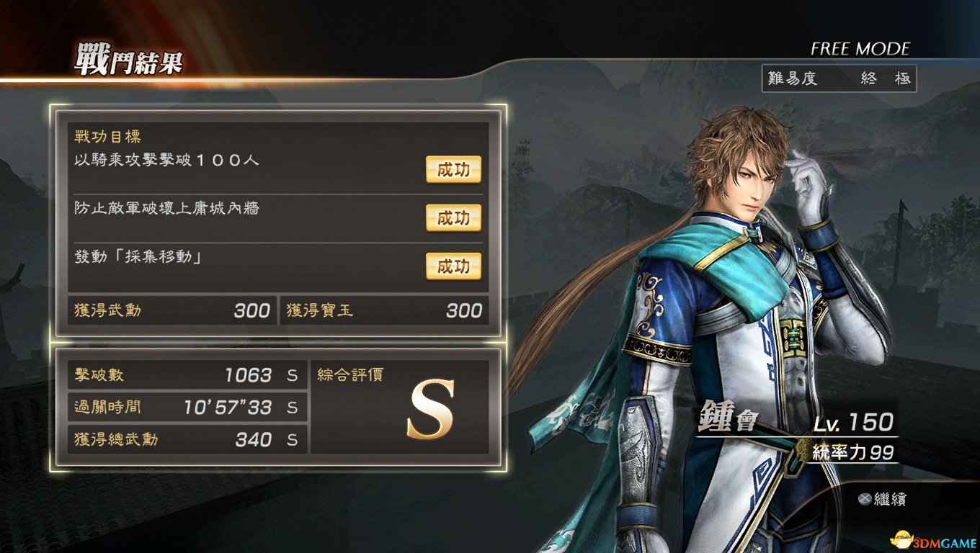Viewport: 980px width, 553px height.
Task: Click the 獲得武勳 300 reward field
Action: coord(172,310)
